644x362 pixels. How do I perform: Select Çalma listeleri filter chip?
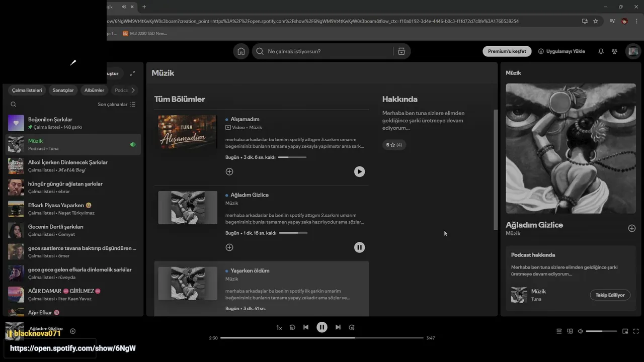point(27,90)
